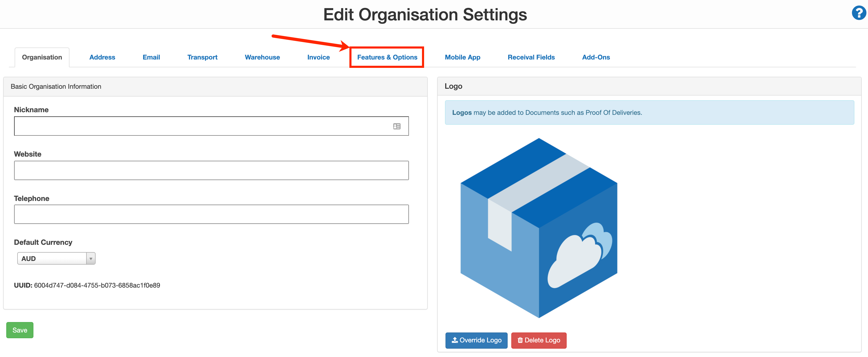This screenshot has width=868, height=357.
Task: Click the green Save button
Action: [20, 330]
